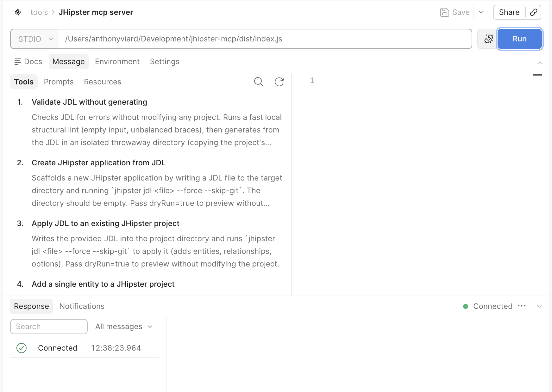Select the Connected log entry
The image size is (552, 392).
click(85, 348)
